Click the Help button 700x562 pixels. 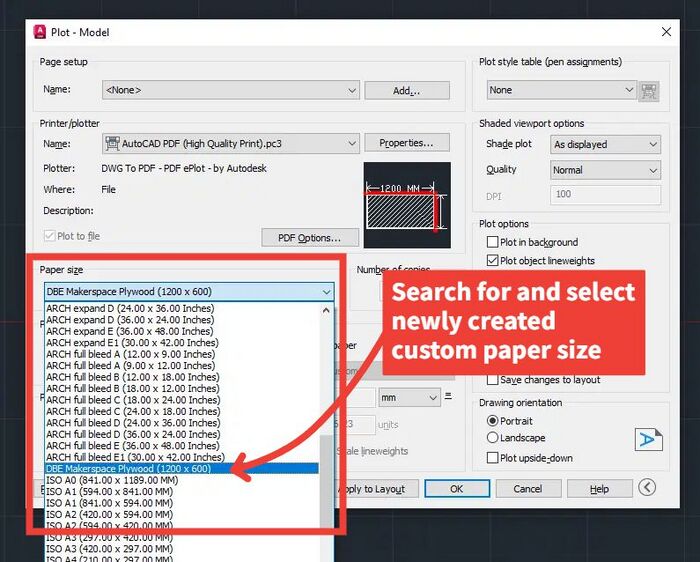(600, 489)
